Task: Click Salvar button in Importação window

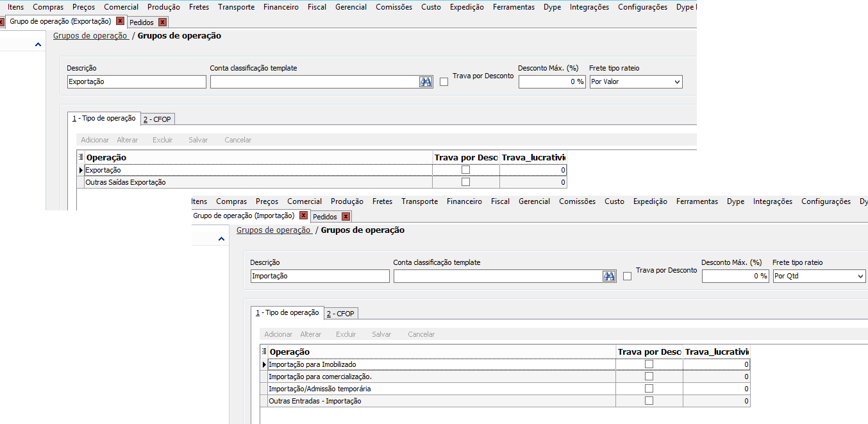Action: click(381, 334)
